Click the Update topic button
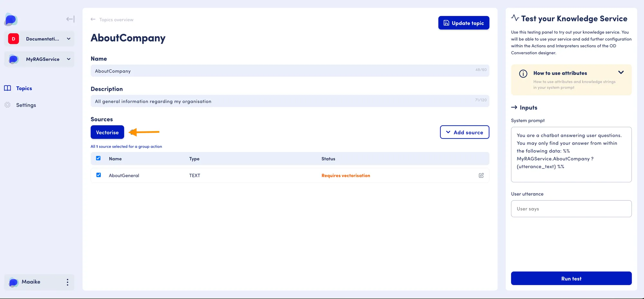This screenshot has height=299, width=644. (x=464, y=23)
